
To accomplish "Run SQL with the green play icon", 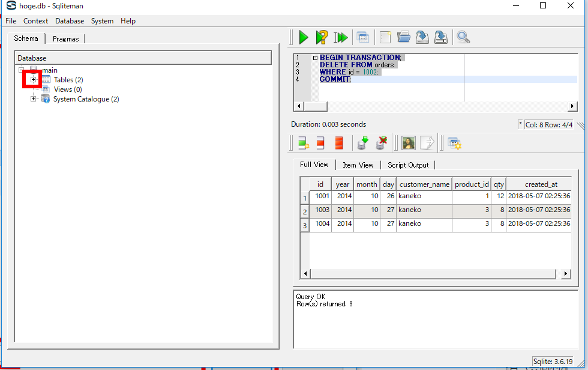I will pos(304,37).
